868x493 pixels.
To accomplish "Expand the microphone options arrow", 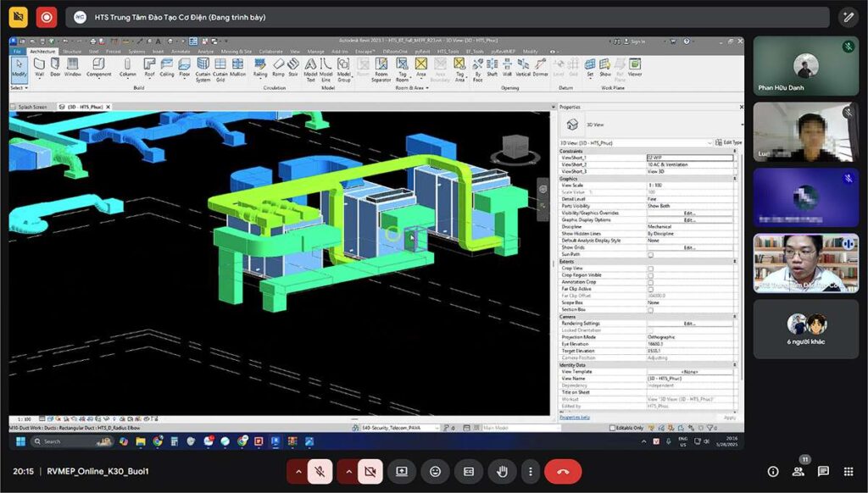I will 298,472.
